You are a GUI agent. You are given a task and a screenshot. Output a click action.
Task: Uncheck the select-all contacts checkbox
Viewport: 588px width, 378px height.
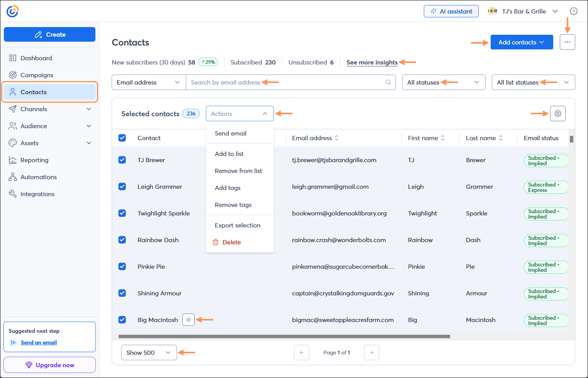point(122,137)
